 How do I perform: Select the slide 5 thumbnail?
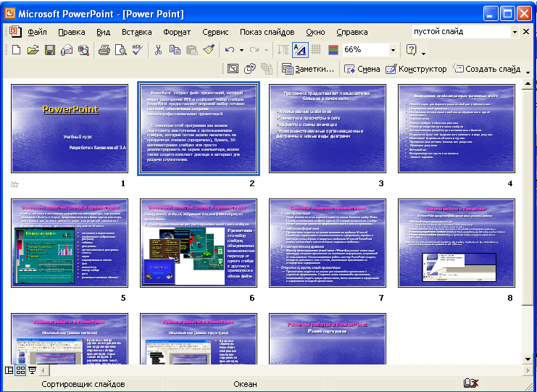(x=70, y=243)
